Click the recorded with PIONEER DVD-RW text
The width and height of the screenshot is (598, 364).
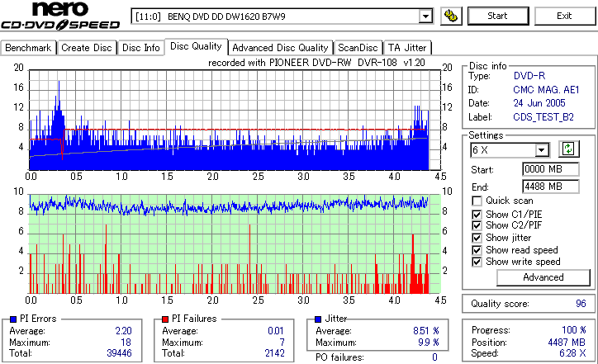316,63
